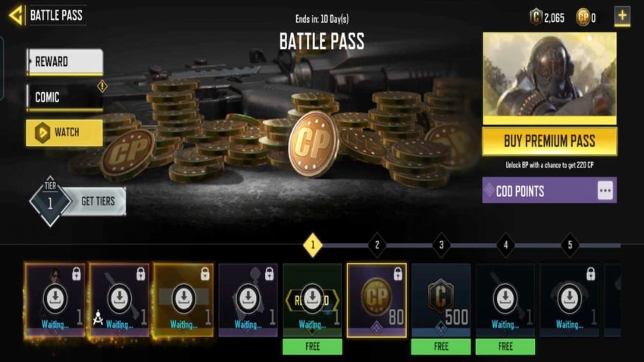Open the Reward tab
Viewport: 644px width, 362px height.
(x=64, y=62)
